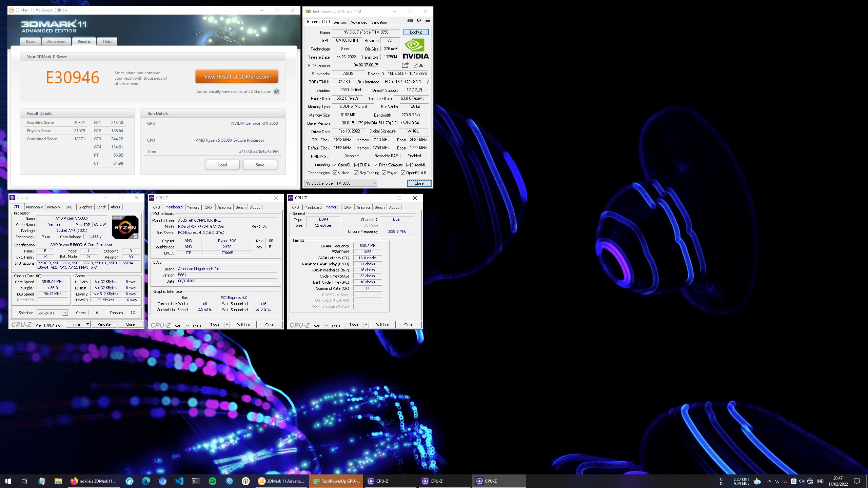Open the Windows Start menu
Viewport: 868px width, 488px height.
pos(8,481)
